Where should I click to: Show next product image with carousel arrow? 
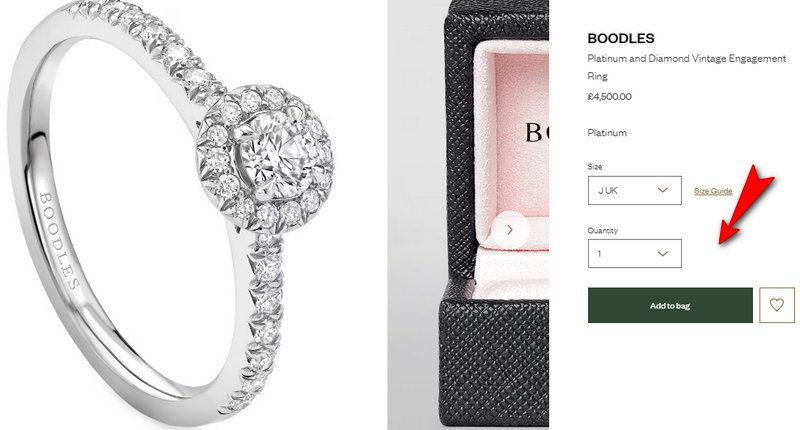[x=510, y=230]
